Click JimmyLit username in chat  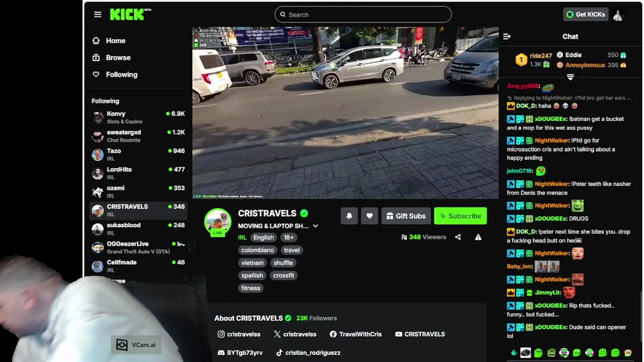pyautogui.click(x=547, y=293)
